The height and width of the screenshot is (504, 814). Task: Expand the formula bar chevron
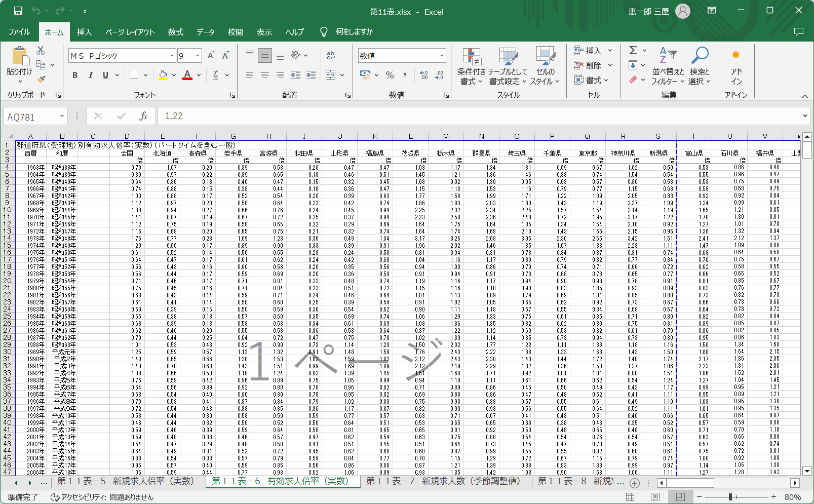(x=805, y=116)
